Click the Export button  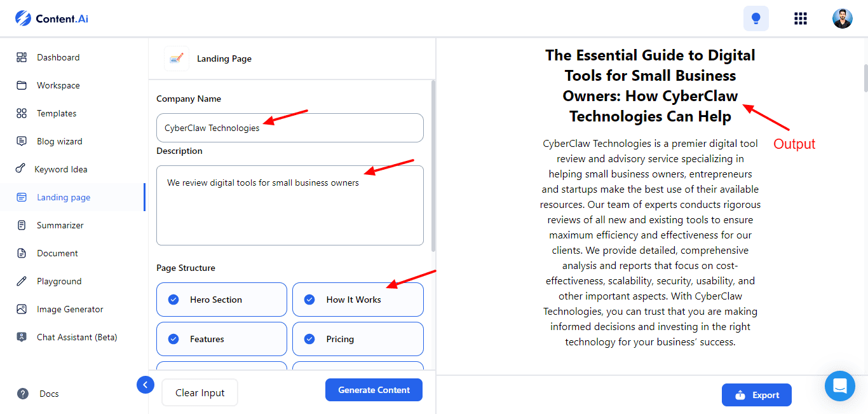click(x=756, y=395)
